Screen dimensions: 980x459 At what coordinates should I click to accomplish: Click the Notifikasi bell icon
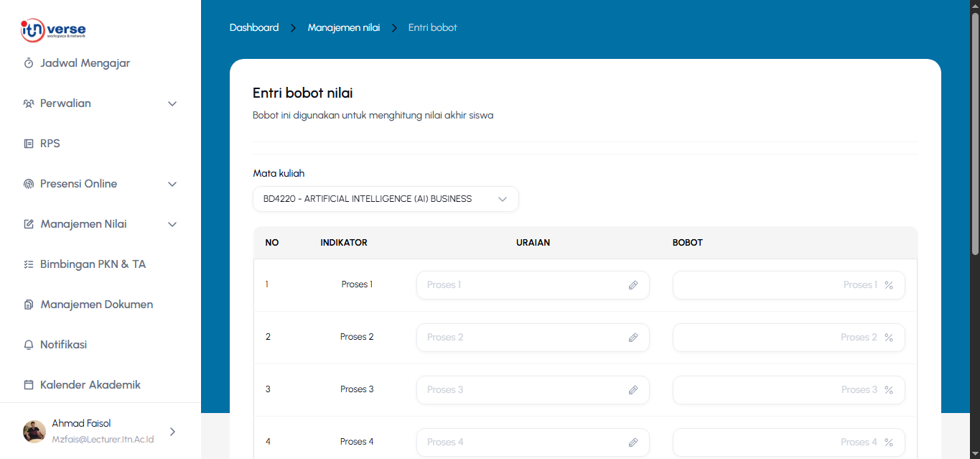click(29, 345)
